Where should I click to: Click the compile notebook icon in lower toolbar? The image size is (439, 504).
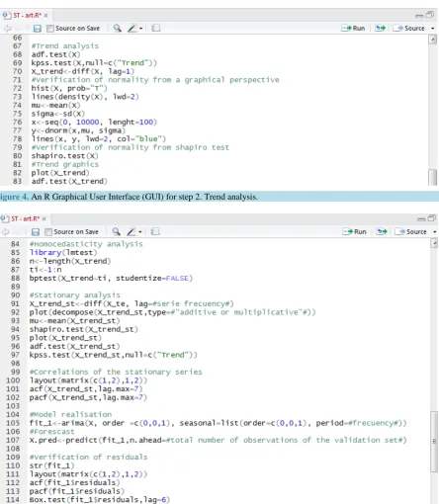(x=155, y=231)
